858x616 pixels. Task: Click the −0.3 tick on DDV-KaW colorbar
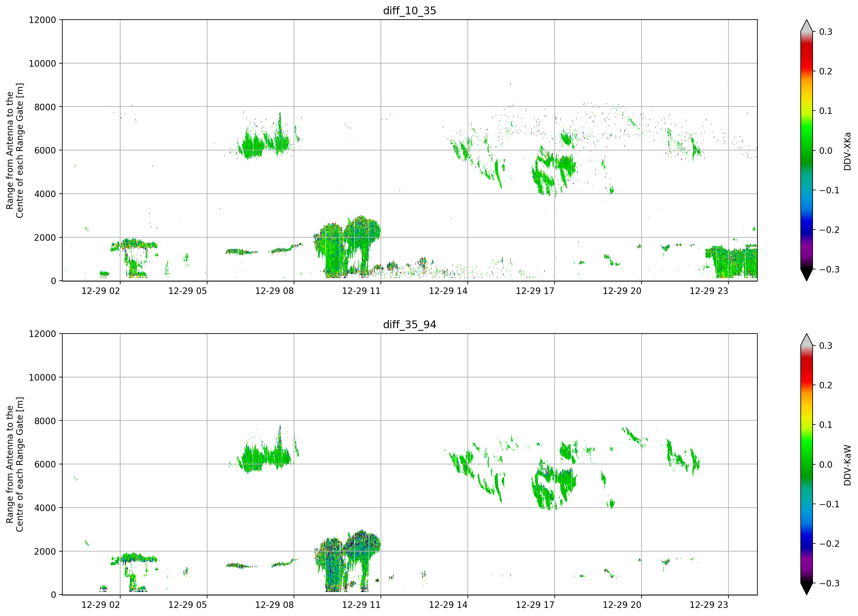[829, 584]
